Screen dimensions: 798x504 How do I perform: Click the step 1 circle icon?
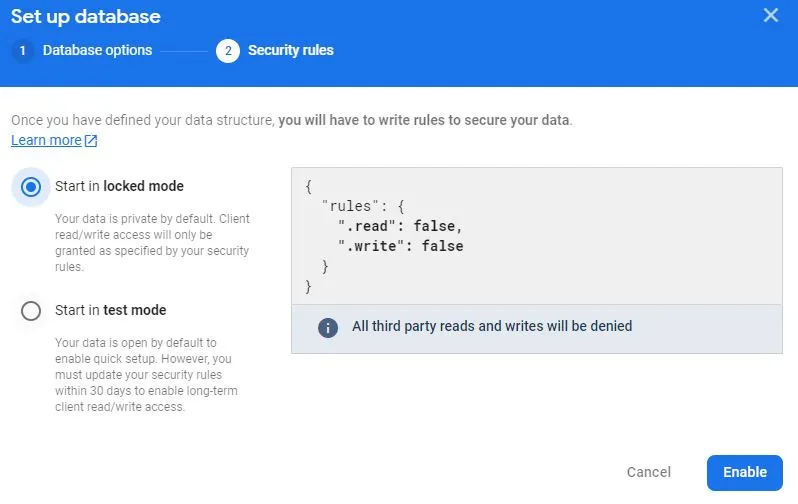click(x=22, y=51)
